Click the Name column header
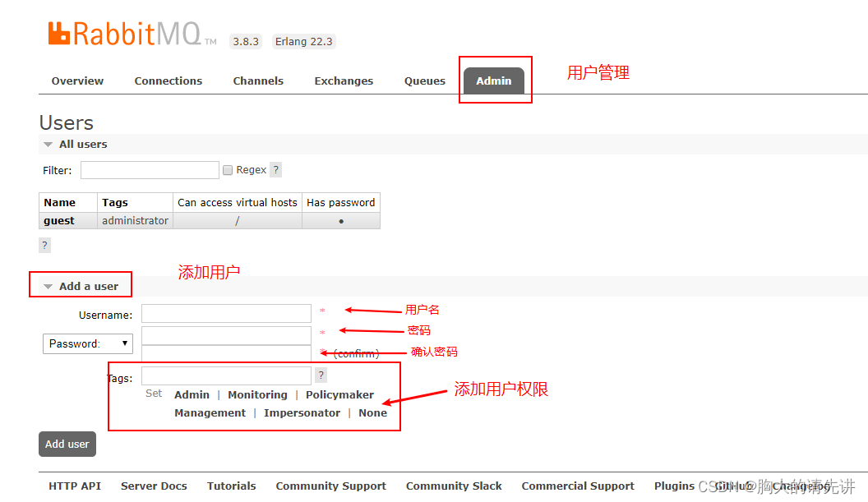The width and height of the screenshot is (868, 502). pos(68,203)
